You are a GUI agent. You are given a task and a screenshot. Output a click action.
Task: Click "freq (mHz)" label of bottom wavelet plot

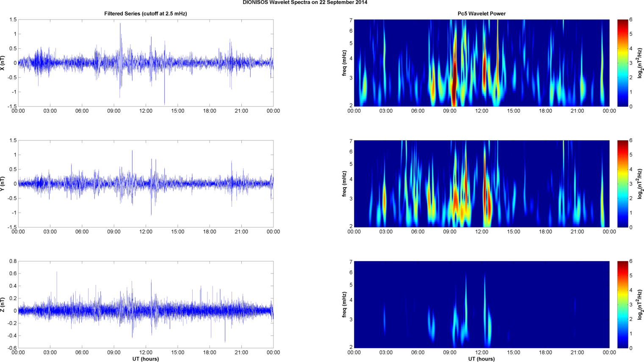[345, 304]
